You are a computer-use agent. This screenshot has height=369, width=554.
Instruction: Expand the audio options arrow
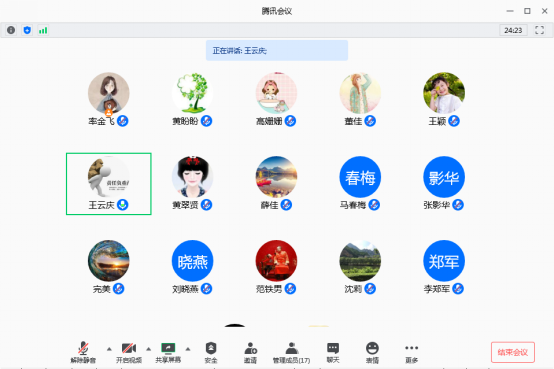pyautogui.click(x=109, y=349)
